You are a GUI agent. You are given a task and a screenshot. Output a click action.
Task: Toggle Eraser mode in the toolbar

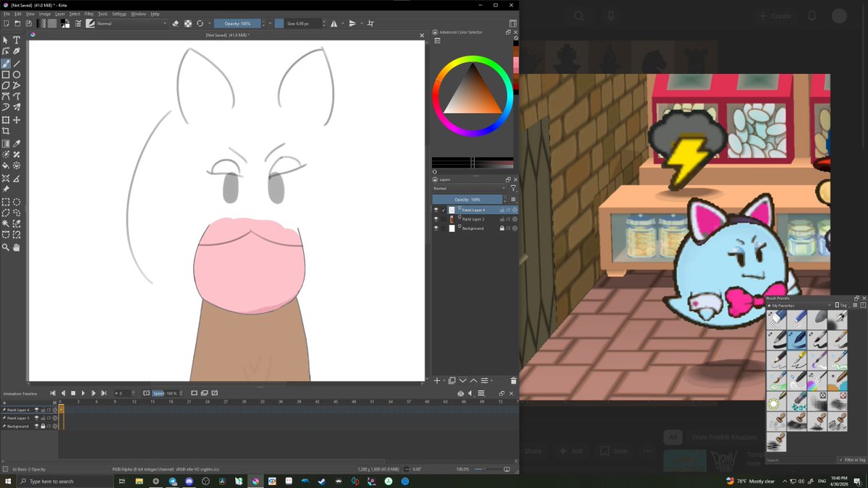coord(176,23)
